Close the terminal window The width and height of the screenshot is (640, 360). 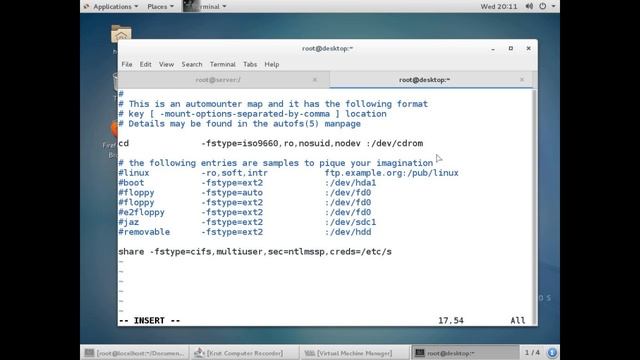[x=529, y=49]
